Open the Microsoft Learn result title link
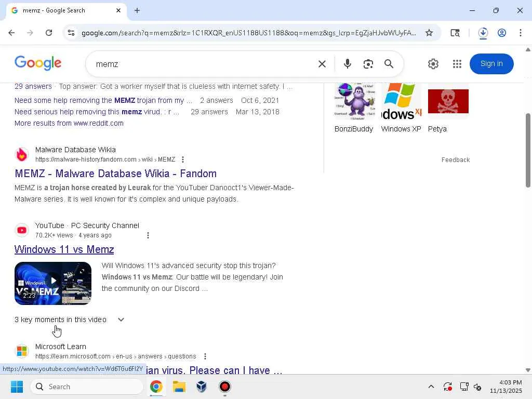The height and width of the screenshot is (399, 532). (214, 370)
